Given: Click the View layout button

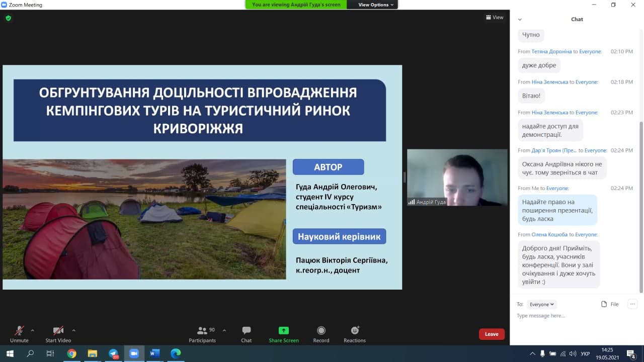Looking at the screenshot, I should (x=495, y=17).
